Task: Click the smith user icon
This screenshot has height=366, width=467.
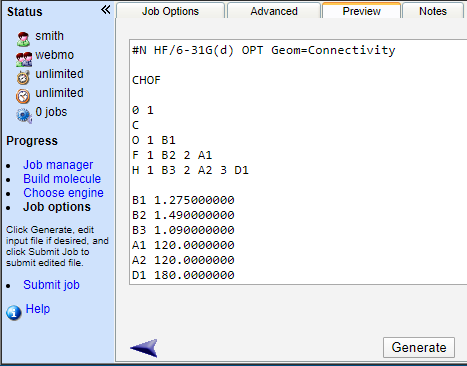Action: click(23, 39)
